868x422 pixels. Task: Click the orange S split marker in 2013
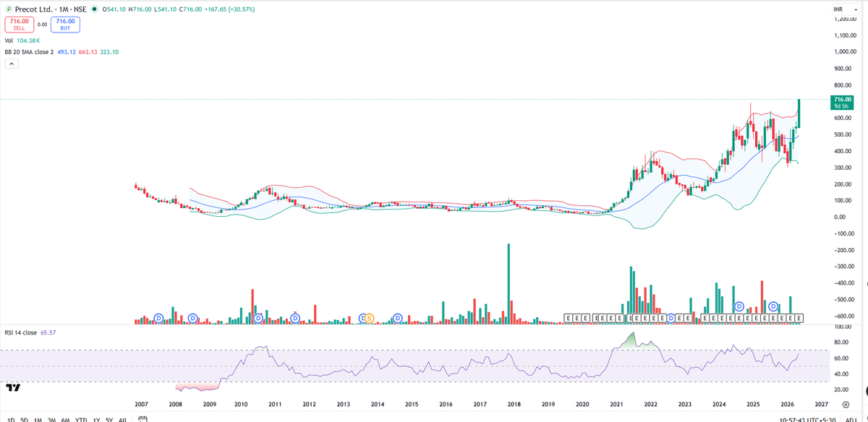pyautogui.click(x=369, y=318)
